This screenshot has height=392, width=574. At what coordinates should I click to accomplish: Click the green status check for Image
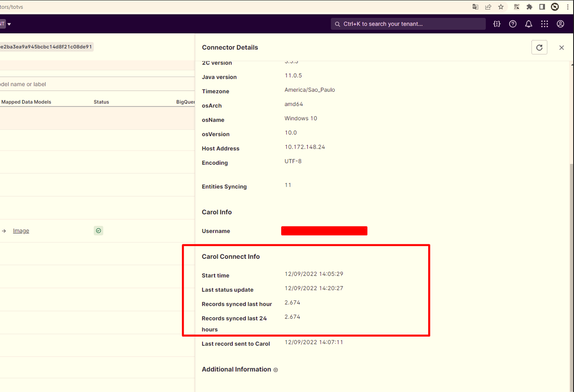tap(98, 231)
